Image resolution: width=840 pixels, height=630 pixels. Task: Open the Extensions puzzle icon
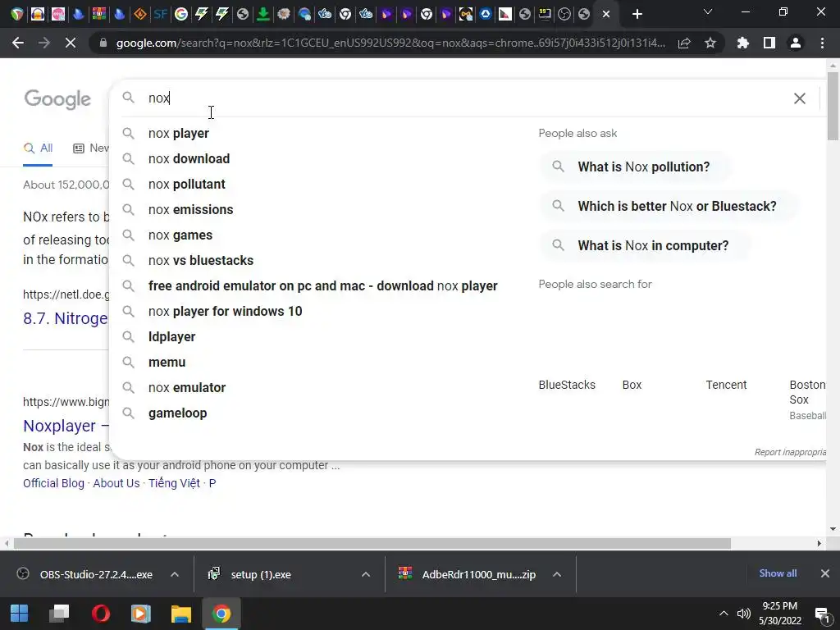743,43
